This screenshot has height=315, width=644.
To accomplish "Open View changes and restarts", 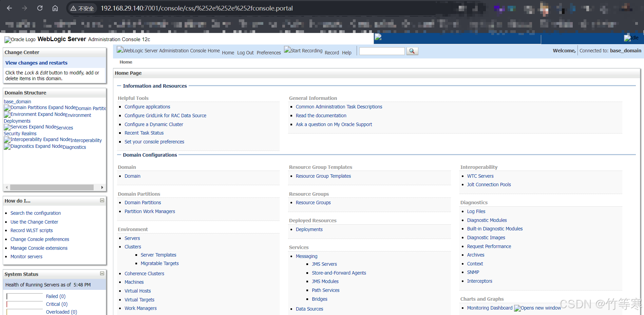I will [x=36, y=63].
